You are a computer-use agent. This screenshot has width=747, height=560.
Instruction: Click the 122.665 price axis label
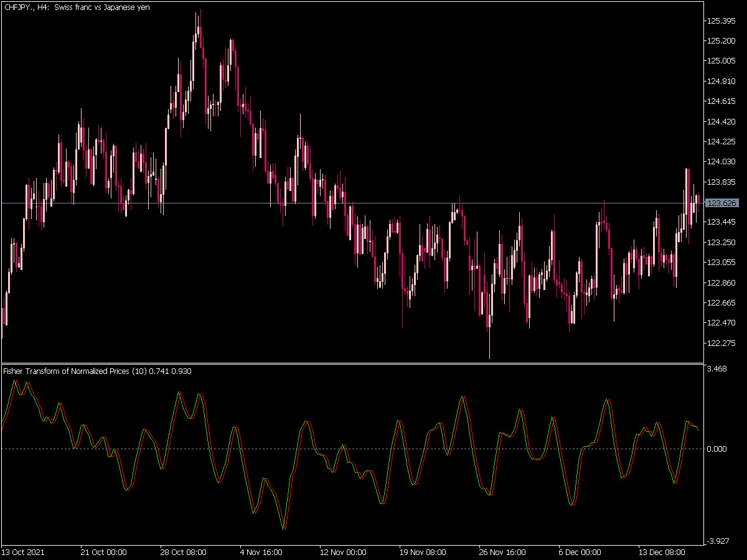point(722,303)
